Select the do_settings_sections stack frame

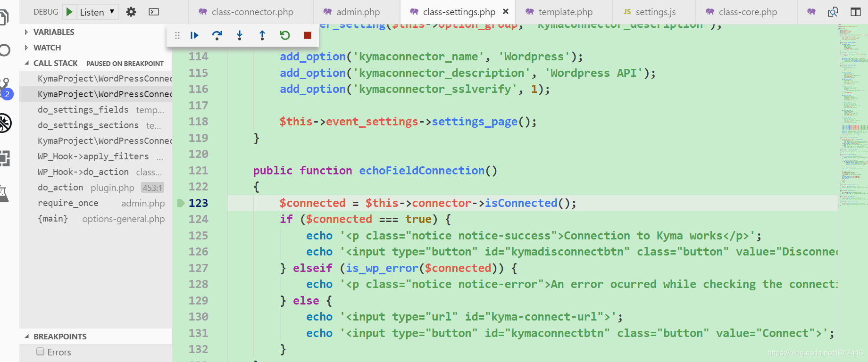[x=96, y=125]
